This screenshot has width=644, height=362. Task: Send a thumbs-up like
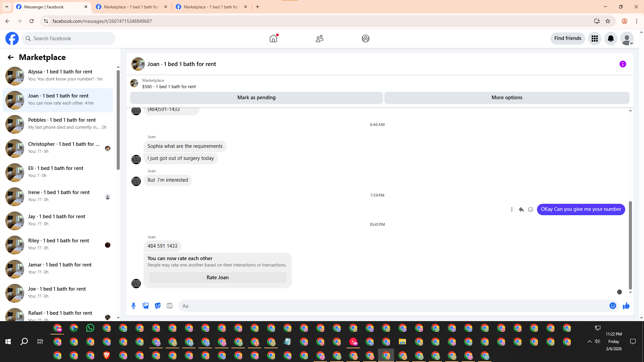(626, 306)
